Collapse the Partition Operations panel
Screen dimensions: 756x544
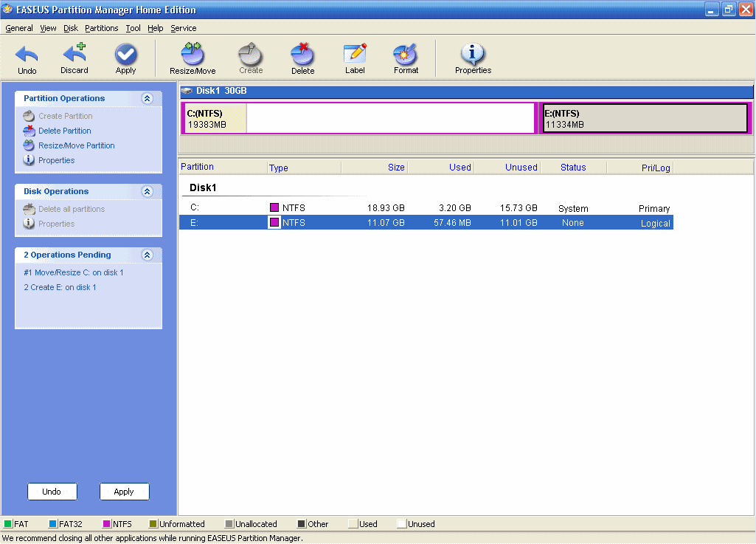pos(148,98)
